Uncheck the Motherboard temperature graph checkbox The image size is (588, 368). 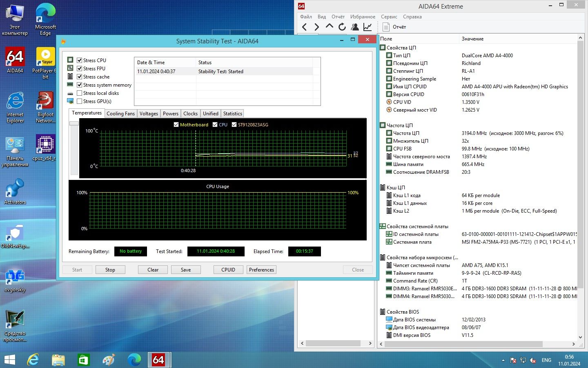point(176,125)
